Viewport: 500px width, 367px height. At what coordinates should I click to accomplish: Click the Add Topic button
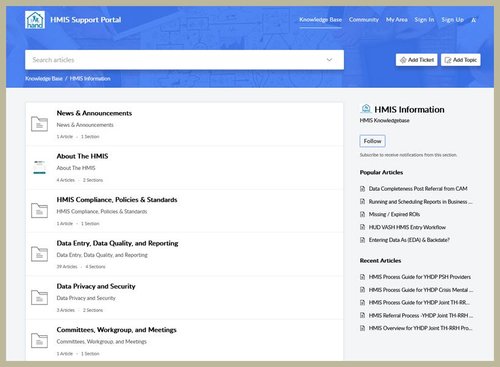(x=461, y=60)
